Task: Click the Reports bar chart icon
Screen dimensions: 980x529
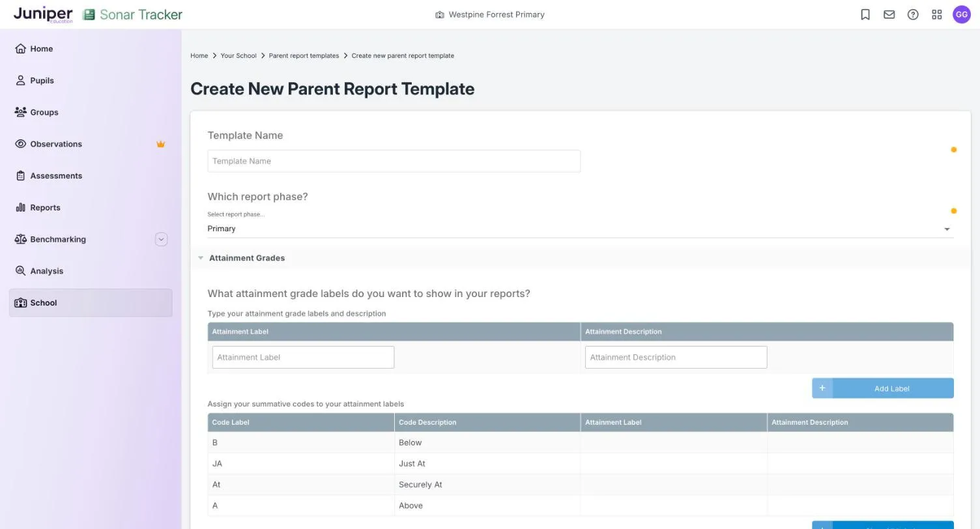Action: [x=20, y=208]
